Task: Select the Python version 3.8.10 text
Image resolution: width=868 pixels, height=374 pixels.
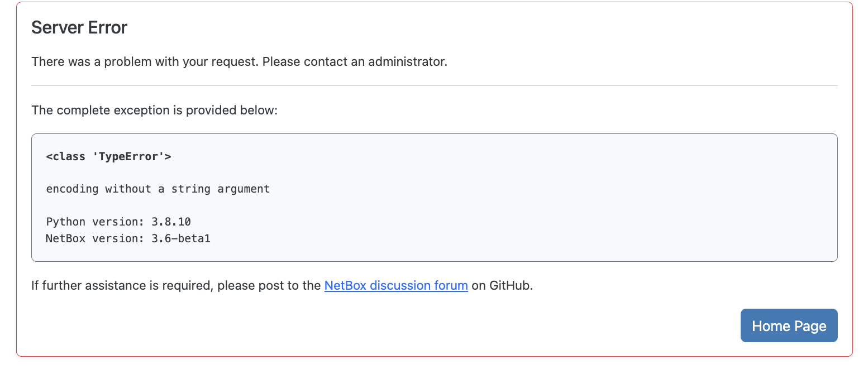Action: [x=118, y=222]
